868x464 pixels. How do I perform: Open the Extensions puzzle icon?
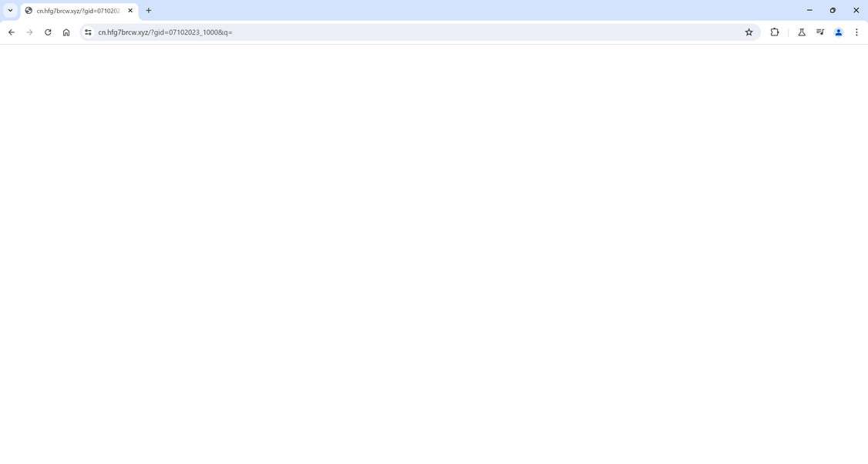pyautogui.click(x=775, y=32)
